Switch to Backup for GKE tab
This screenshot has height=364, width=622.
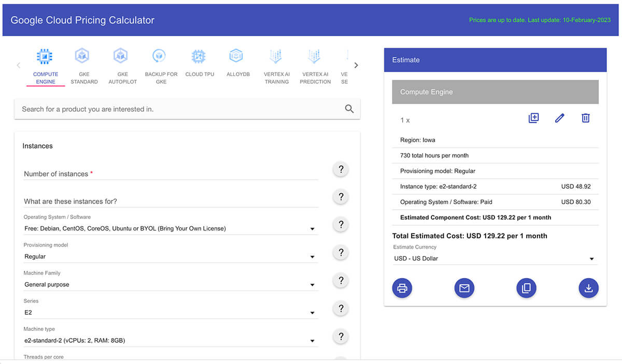coord(161,66)
